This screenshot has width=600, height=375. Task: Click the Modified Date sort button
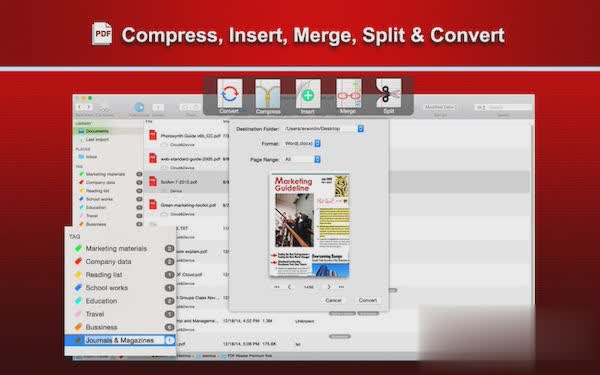(440, 108)
